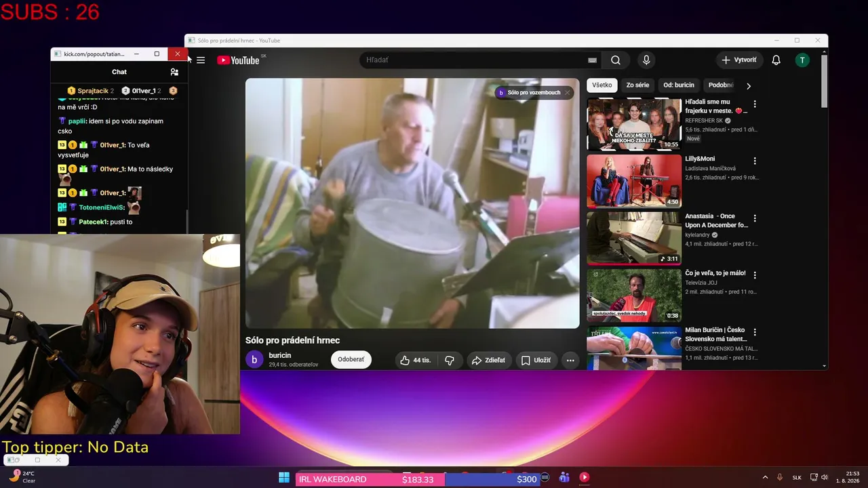Open more actions ellipsis below the video
868x488 pixels.
(570, 361)
